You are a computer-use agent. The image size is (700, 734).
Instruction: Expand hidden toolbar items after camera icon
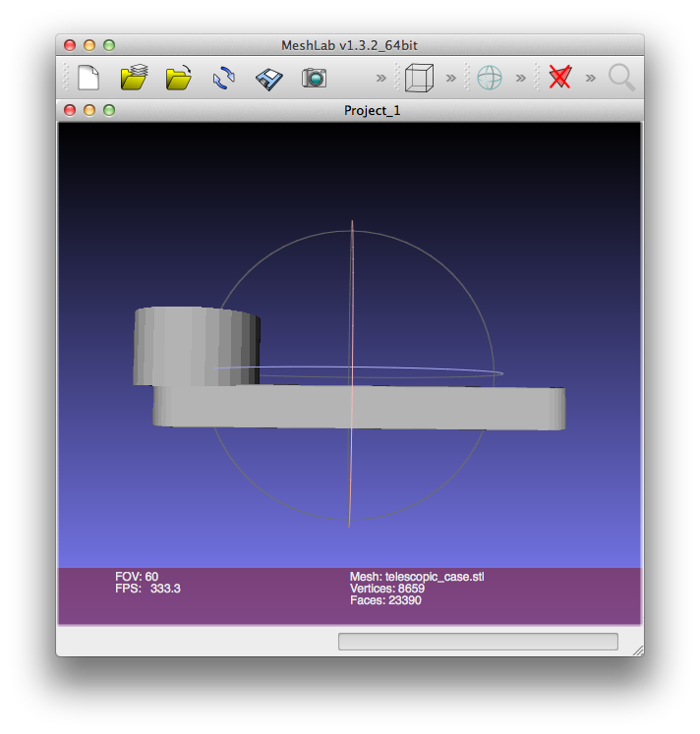(381, 78)
